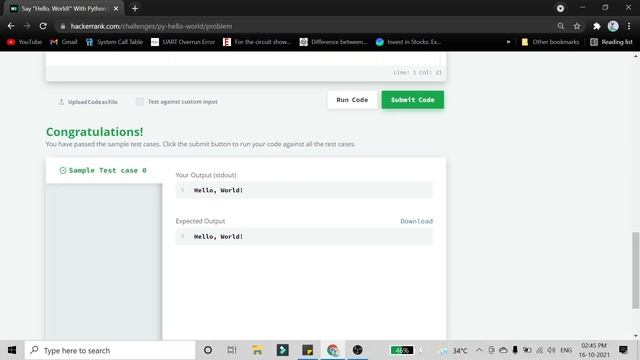Viewport: 640px width, 360px height.
Task: Close the Say Hello World tab
Action: 116,9
